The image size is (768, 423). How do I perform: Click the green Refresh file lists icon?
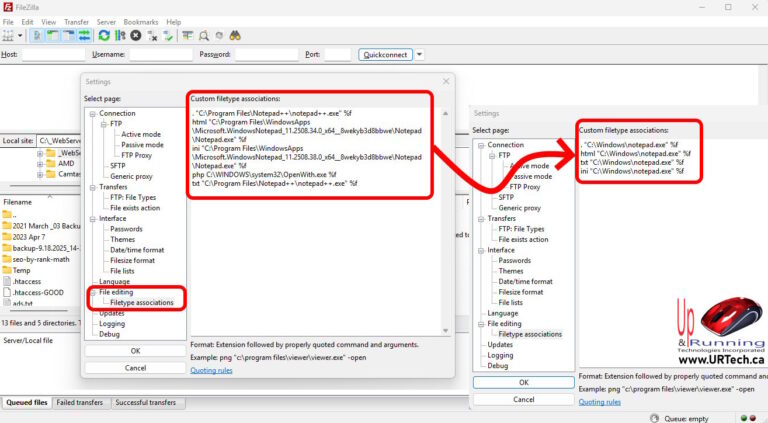[x=104, y=35]
